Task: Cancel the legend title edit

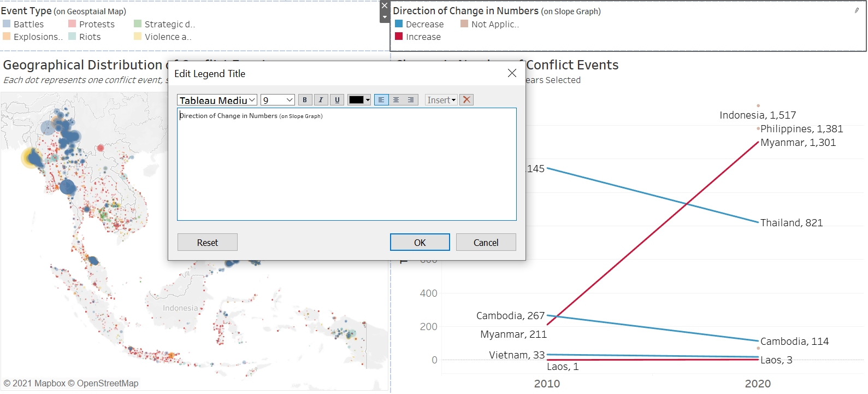Action: [x=486, y=242]
